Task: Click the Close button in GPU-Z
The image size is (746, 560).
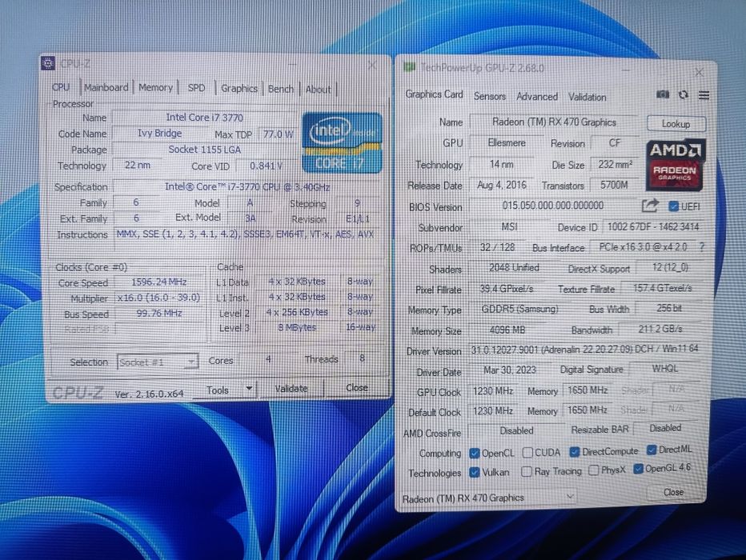Action: click(x=673, y=492)
